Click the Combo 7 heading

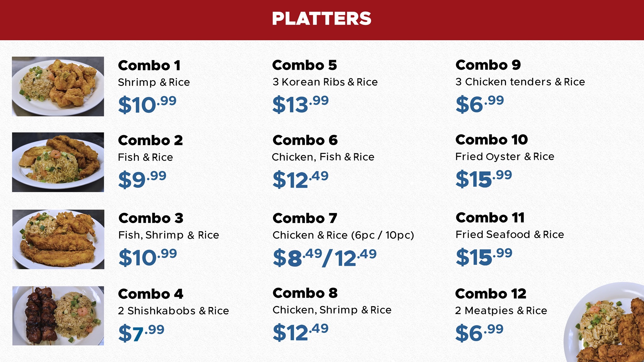pyautogui.click(x=305, y=218)
